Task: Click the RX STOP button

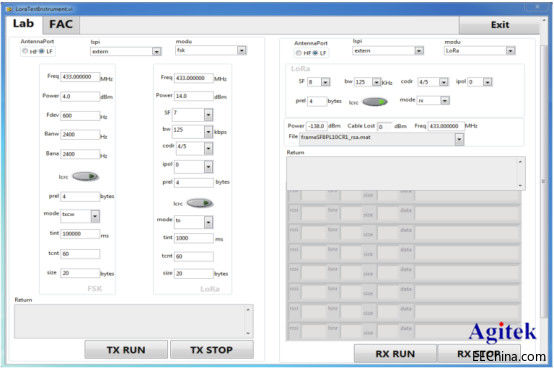Action: [x=479, y=354]
